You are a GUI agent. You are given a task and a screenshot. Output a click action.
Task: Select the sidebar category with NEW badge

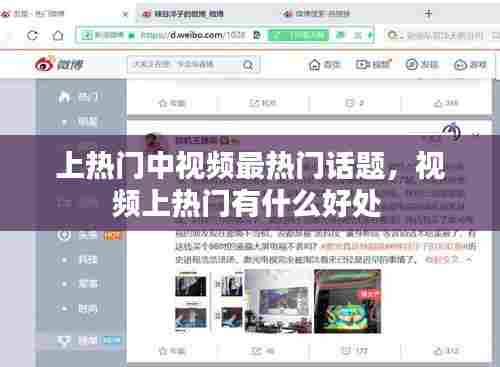point(88,341)
